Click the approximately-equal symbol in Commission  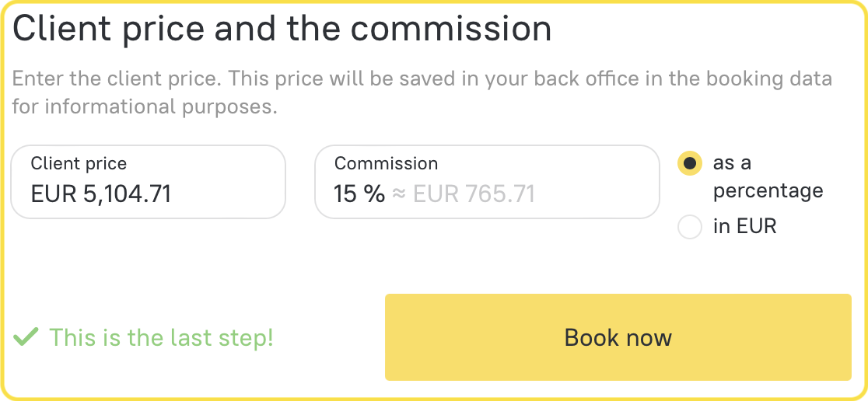398,194
